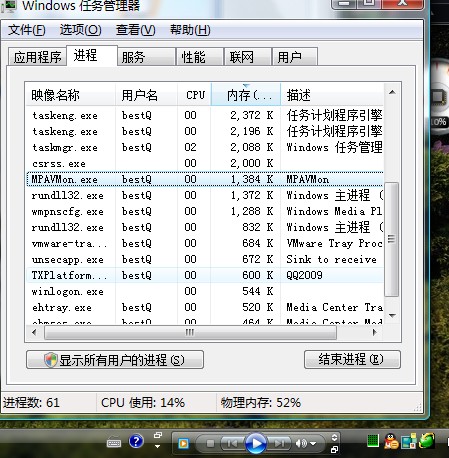Switch to the 联网 tab
449x458 pixels.
(x=247, y=57)
